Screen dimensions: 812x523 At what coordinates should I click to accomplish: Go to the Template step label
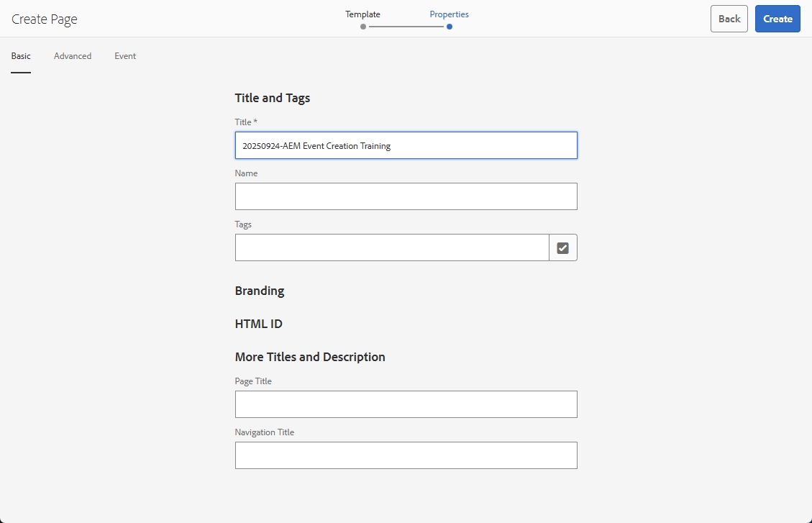pos(362,14)
